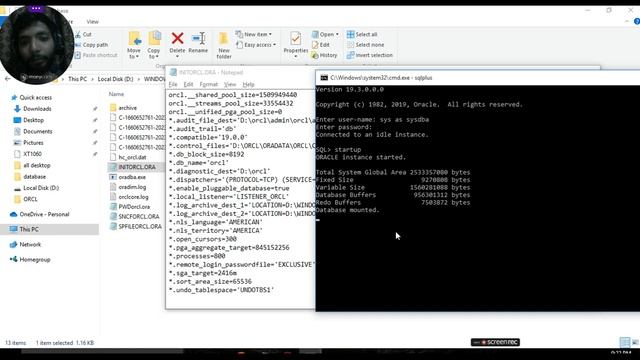
Task: Click the Rename icon in ribbon
Action: coord(198,42)
